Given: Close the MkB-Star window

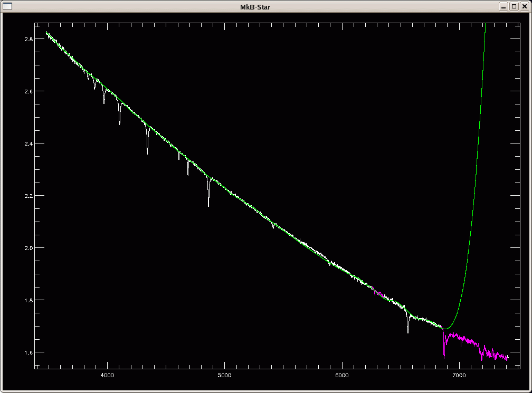Looking at the screenshot, I should [524, 6].
